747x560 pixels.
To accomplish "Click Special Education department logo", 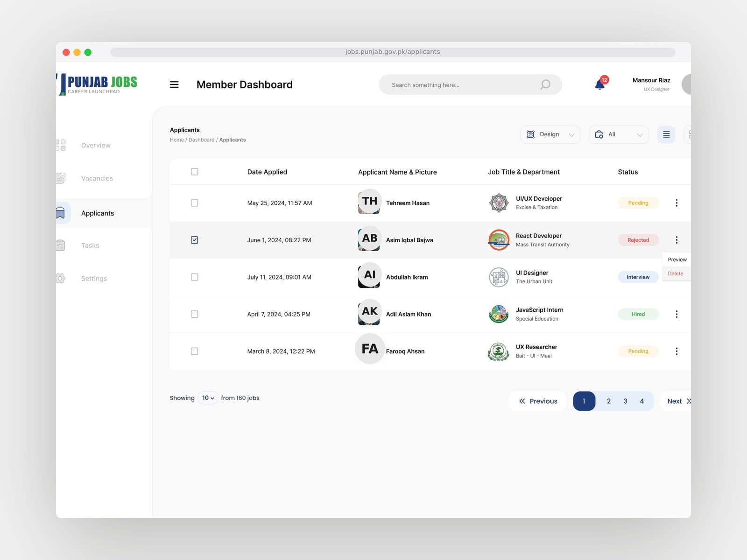I will [x=499, y=314].
